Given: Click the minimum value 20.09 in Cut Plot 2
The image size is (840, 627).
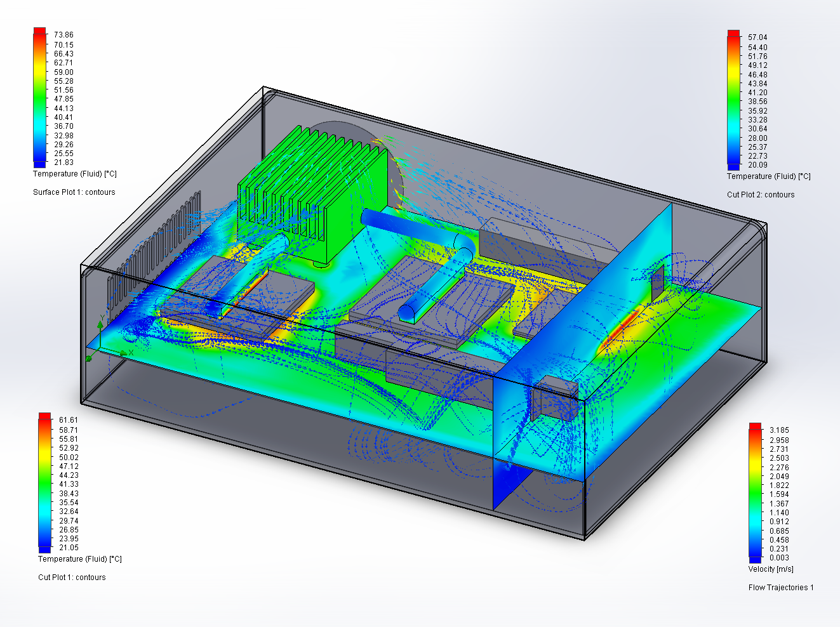Looking at the screenshot, I should tap(757, 165).
